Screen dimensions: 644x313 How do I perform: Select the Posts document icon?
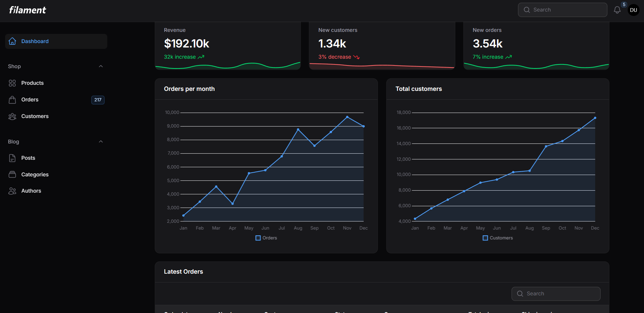12,158
